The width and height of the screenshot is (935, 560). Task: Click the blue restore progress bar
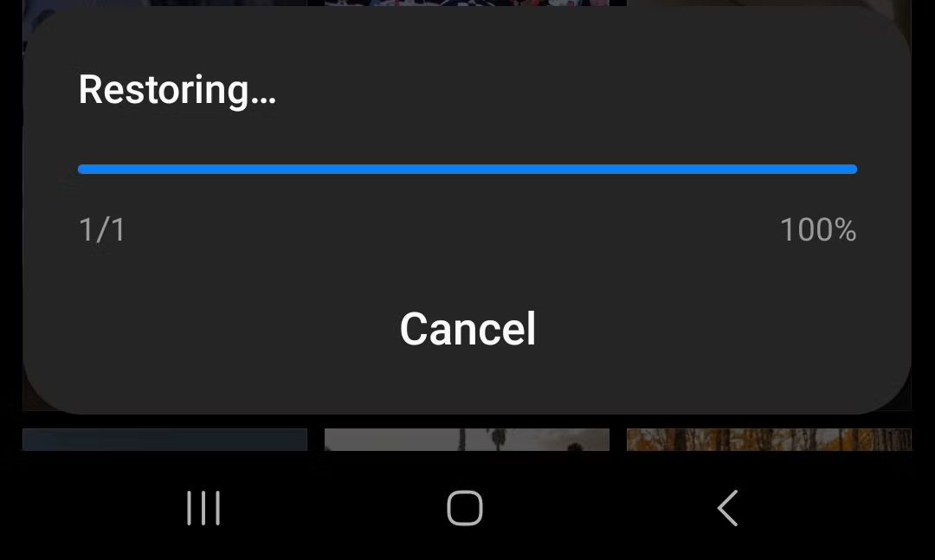point(467,170)
